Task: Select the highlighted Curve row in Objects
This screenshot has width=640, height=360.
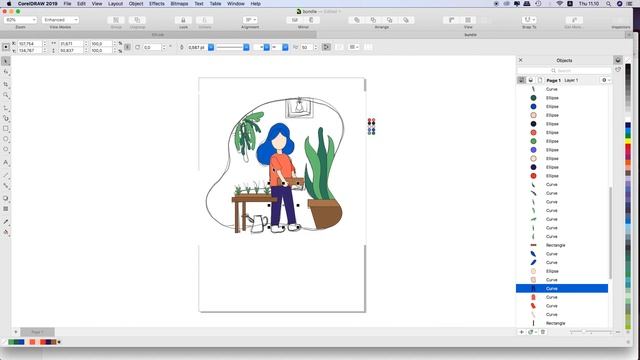Action: [562, 289]
